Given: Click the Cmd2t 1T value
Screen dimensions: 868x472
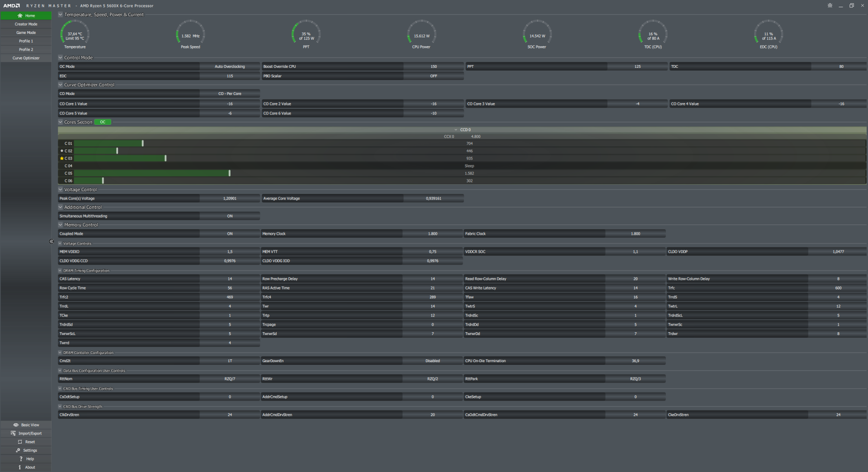Looking at the screenshot, I should pos(230,361).
